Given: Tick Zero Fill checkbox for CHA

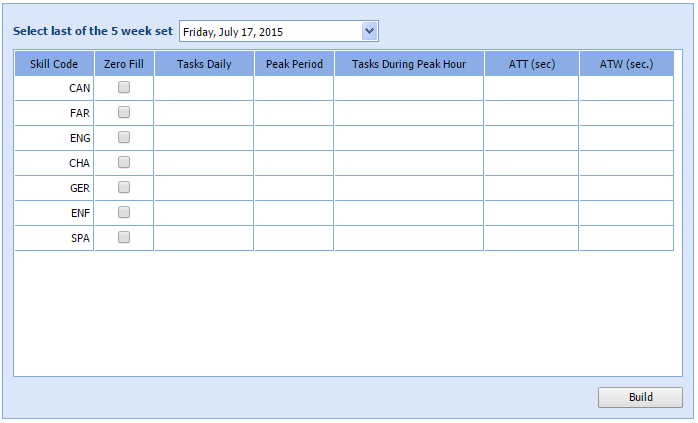Looking at the screenshot, I should coord(124,163).
